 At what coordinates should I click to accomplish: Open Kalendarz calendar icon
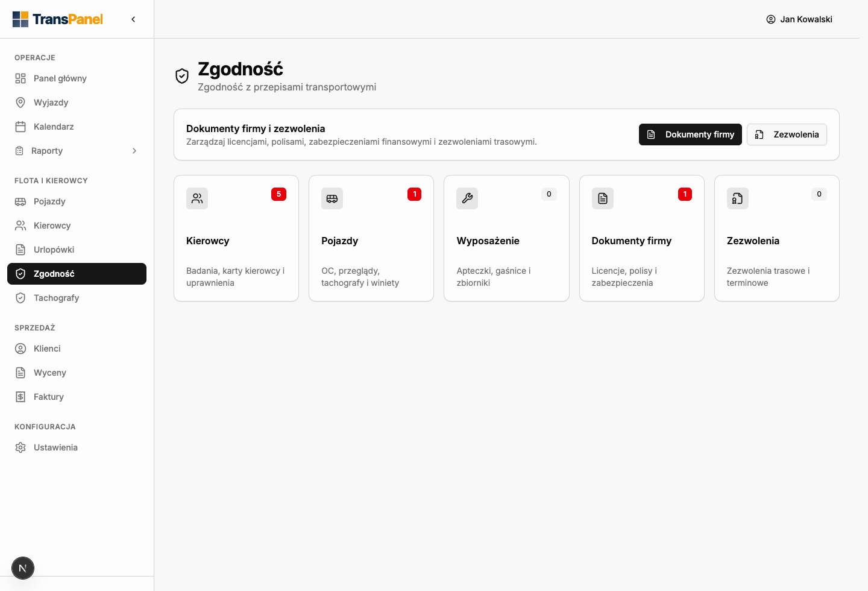tap(20, 127)
